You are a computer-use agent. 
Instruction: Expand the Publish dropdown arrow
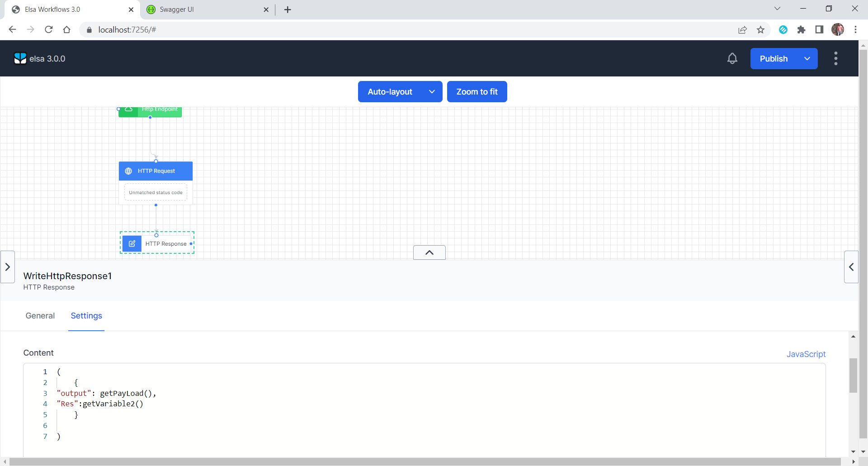[807, 59]
